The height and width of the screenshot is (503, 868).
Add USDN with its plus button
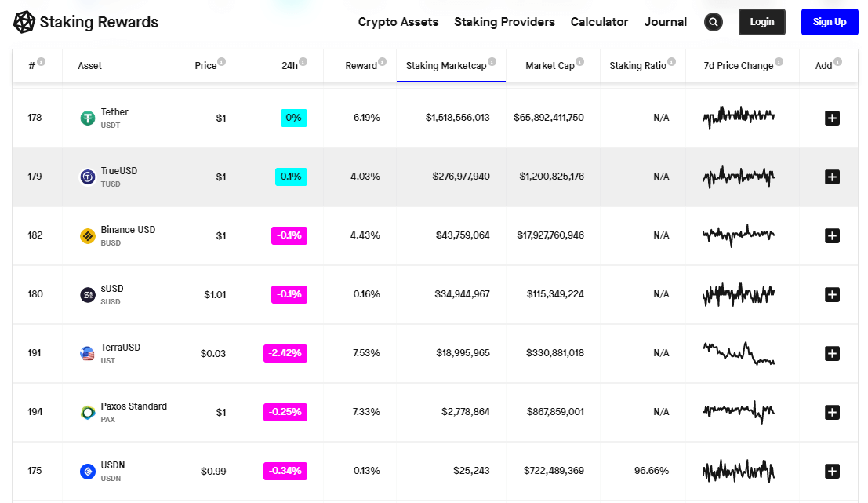coord(832,471)
